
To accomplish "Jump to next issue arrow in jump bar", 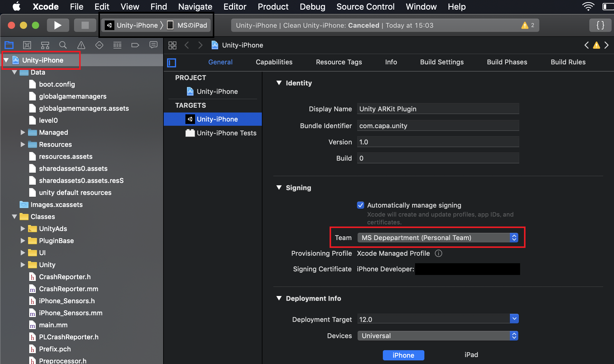I will click(606, 45).
